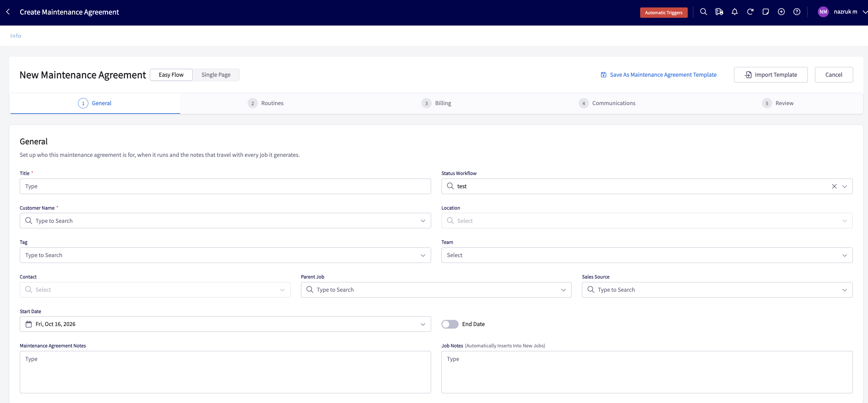Click the Cancel button

(x=833, y=75)
